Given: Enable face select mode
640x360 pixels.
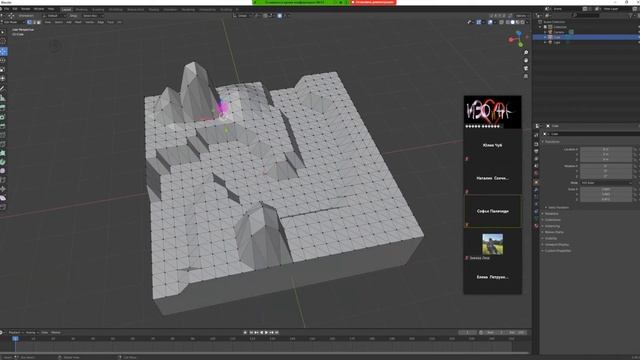Looking at the screenshot, I should pyautogui.click(x=39, y=22).
